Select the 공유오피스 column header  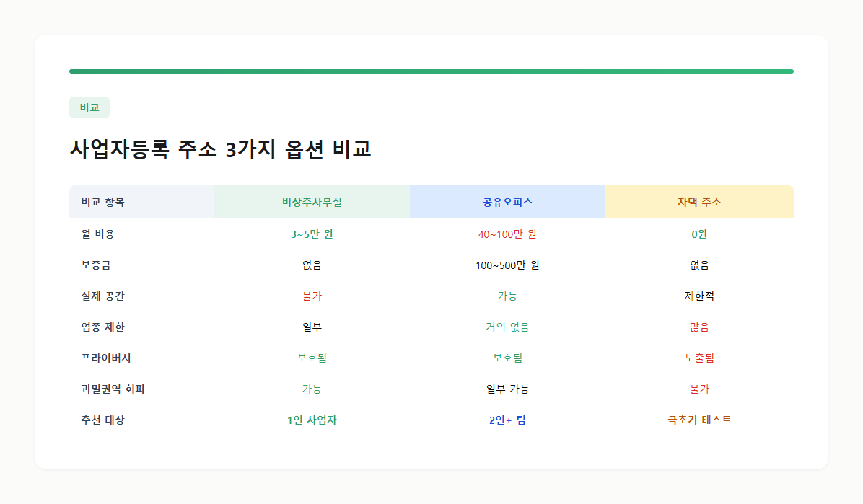(x=507, y=202)
